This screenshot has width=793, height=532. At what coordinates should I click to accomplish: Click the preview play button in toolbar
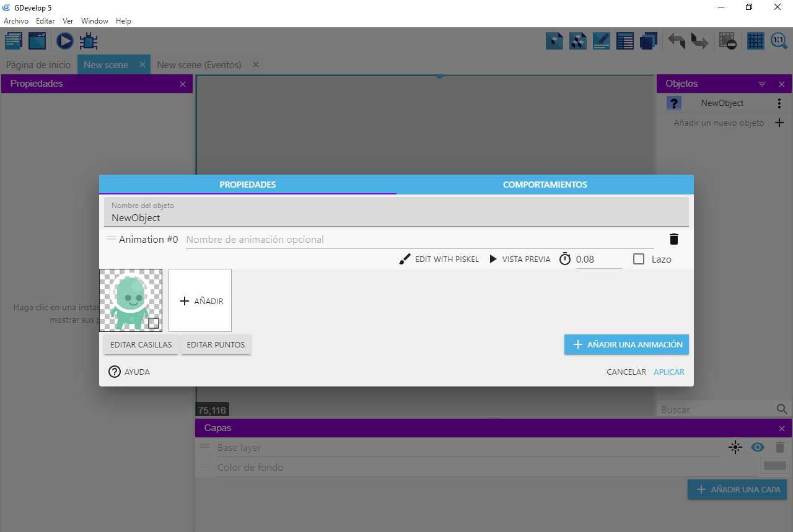pyautogui.click(x=65, y=41)
